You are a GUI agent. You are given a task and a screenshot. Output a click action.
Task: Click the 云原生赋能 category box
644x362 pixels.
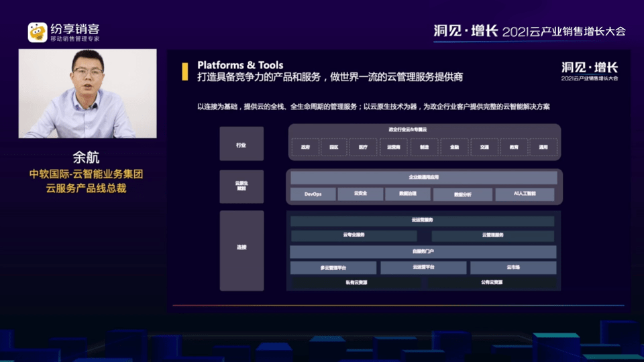pos(241,186)
